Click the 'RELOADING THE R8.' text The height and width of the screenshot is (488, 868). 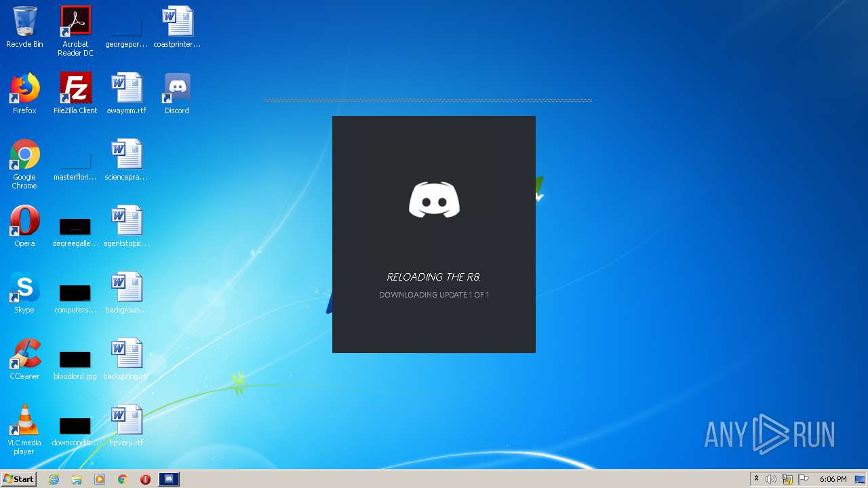(434, 277)
